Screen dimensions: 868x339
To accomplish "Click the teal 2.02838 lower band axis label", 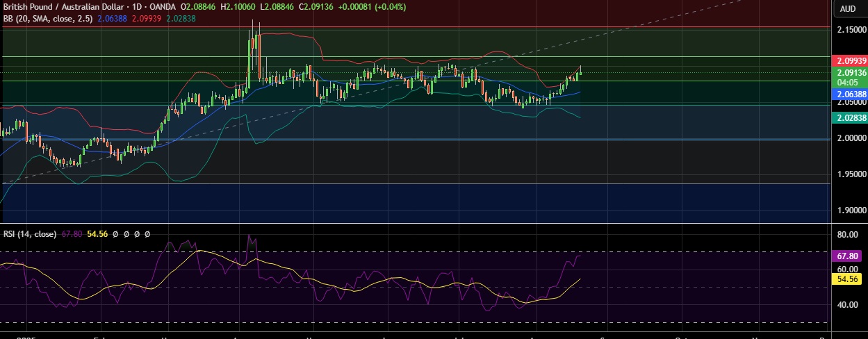I will pyautogui.click(x=851, y=118).
